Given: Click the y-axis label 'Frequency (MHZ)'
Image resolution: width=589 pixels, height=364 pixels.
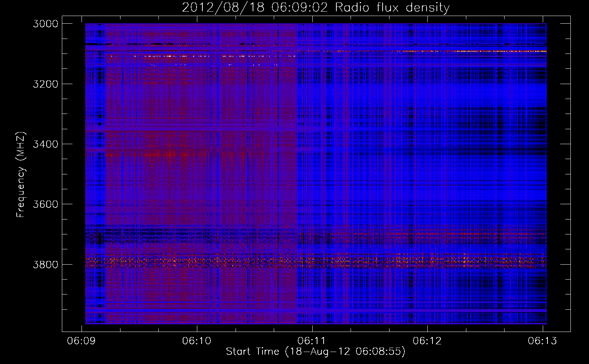Looking at the screenshot, I should (21, 175).
